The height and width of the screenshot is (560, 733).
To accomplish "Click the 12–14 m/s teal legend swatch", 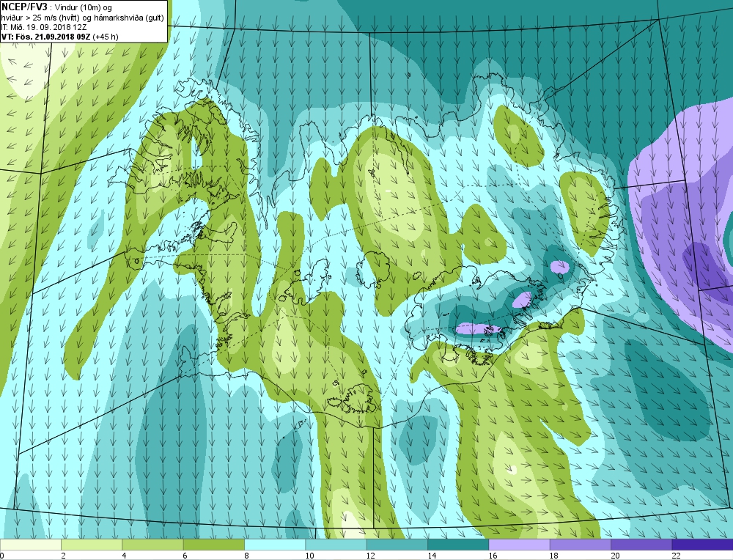I will point(397,545).
